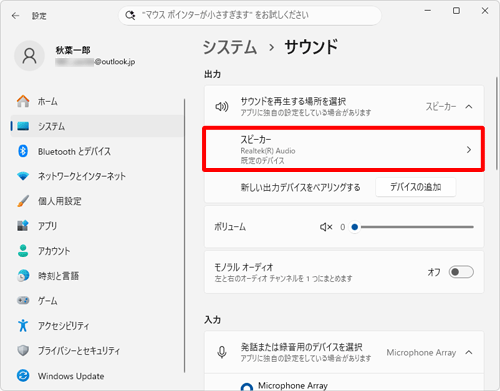Click the アプリ icon in sidebar

(x=23, y=226)
